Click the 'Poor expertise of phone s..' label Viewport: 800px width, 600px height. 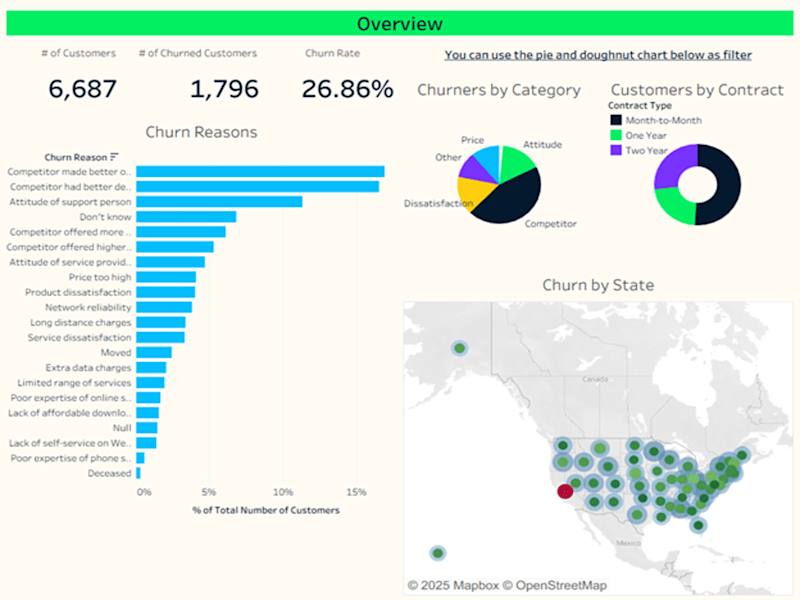click(71, 458)
